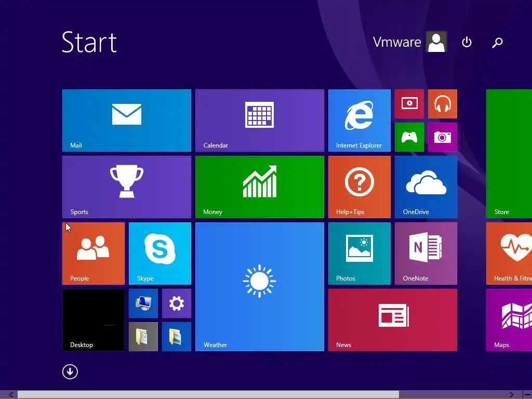The height and width of the screenshot is (399, 532).
Task: Open the Photos tile
Action: [x=360, y=254]
